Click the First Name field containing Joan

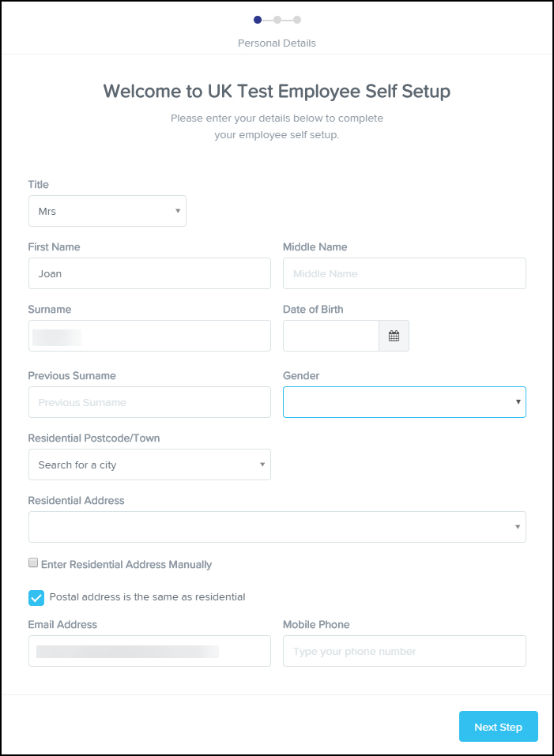click(149, 273)
